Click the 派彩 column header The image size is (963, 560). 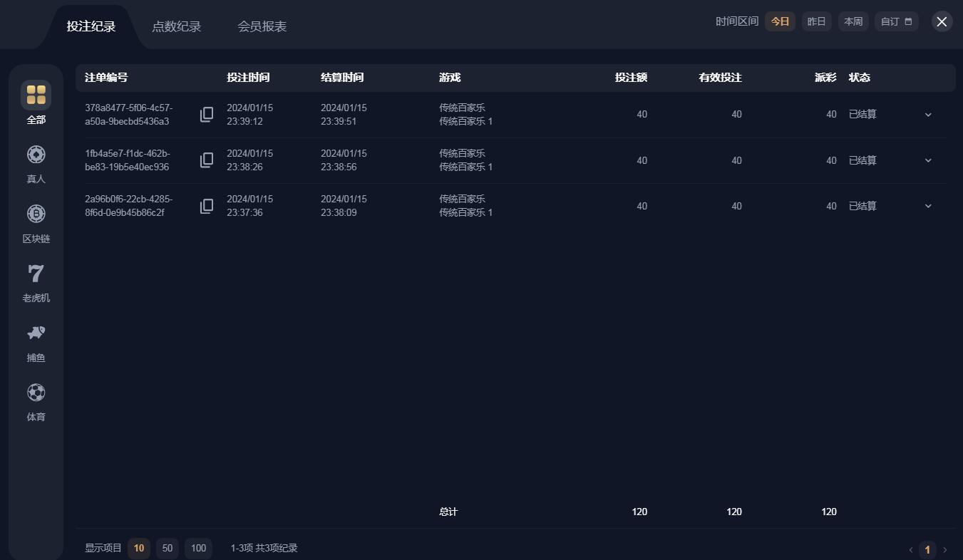(826, 78)
